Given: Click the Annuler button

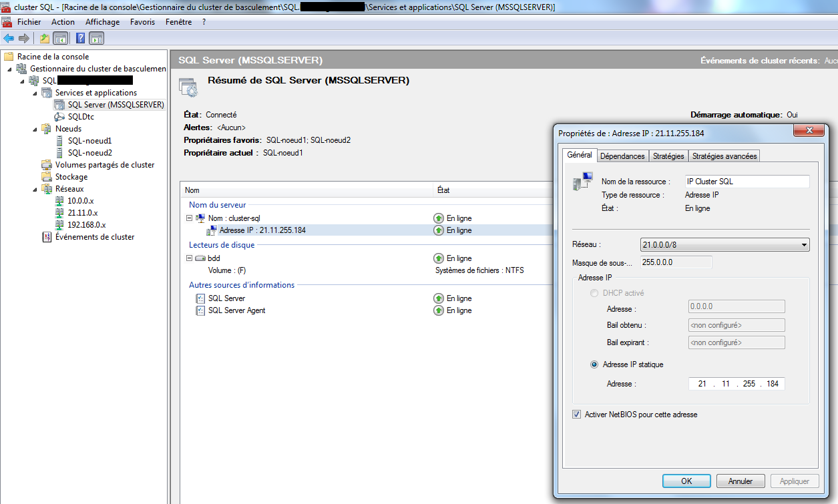Looking at the screenshot, I should 740,481.
